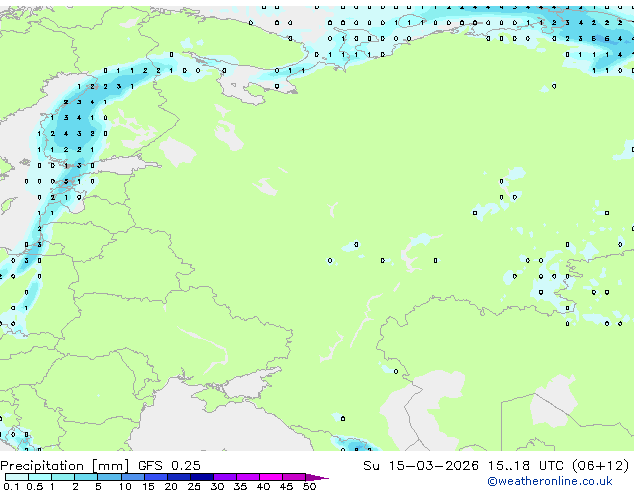The width and height of the screenshot is (634, 490).
Task: Click the legend label '25'
Action: 194,486
